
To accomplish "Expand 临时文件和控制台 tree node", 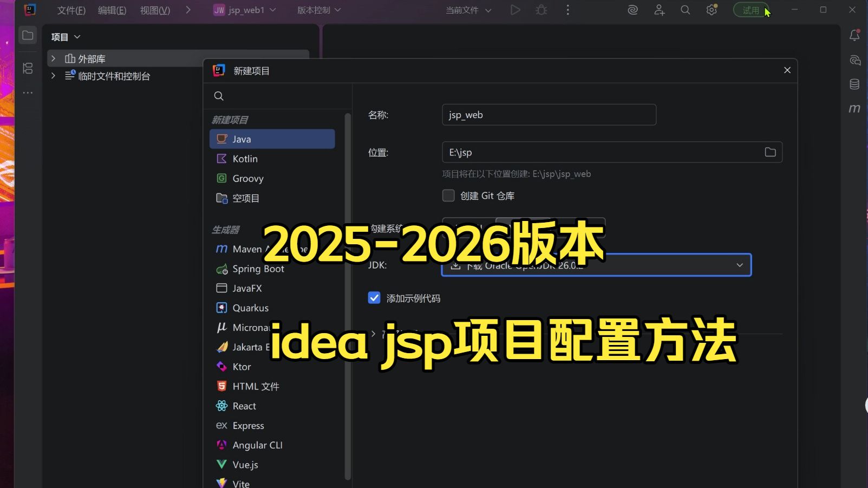I will (53, 76).
